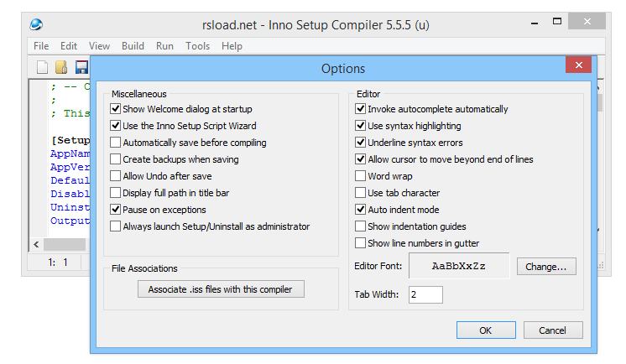The height and width of the screenshot is (364, 626).
Task: Enable Word wrap option
Action: pyautogui.click(x=361, y=176)
